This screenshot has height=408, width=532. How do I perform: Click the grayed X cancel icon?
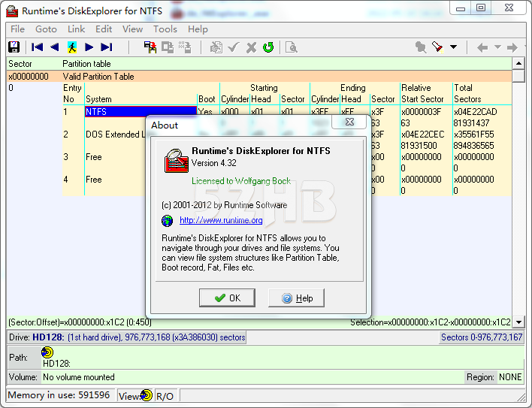click(251, 47)
